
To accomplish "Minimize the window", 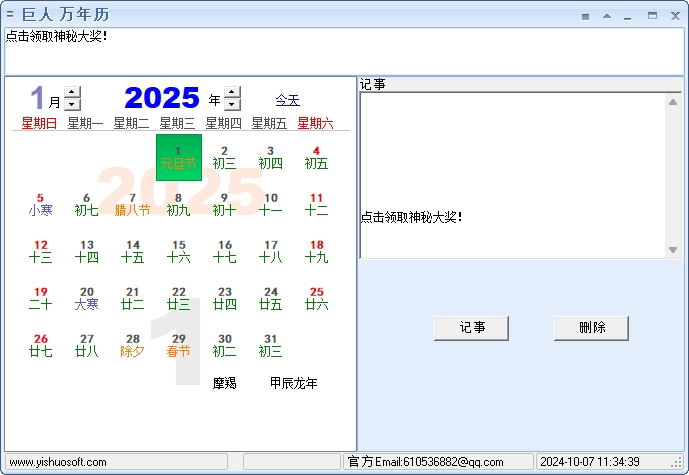I will 627,17.
